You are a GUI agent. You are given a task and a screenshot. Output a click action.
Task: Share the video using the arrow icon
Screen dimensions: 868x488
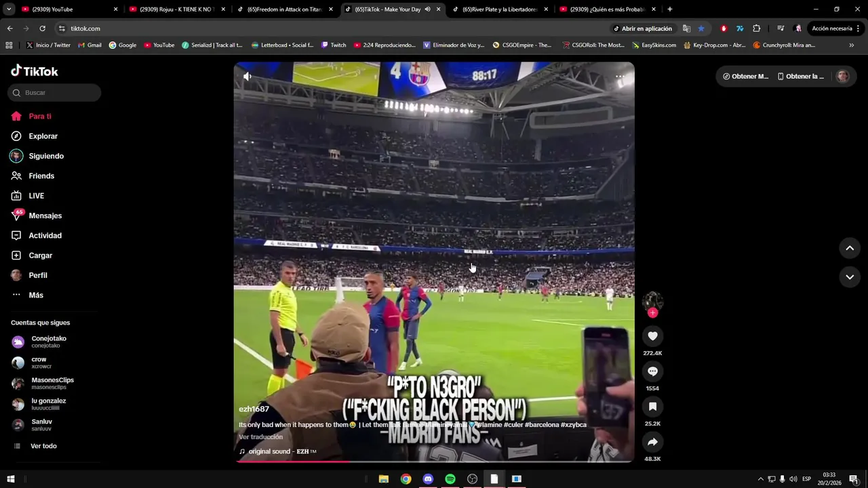coord(652,442)
